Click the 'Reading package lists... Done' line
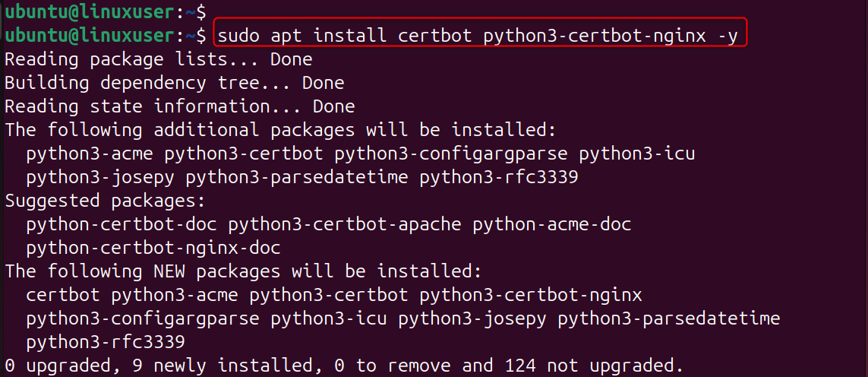 [x=158, y=59]
